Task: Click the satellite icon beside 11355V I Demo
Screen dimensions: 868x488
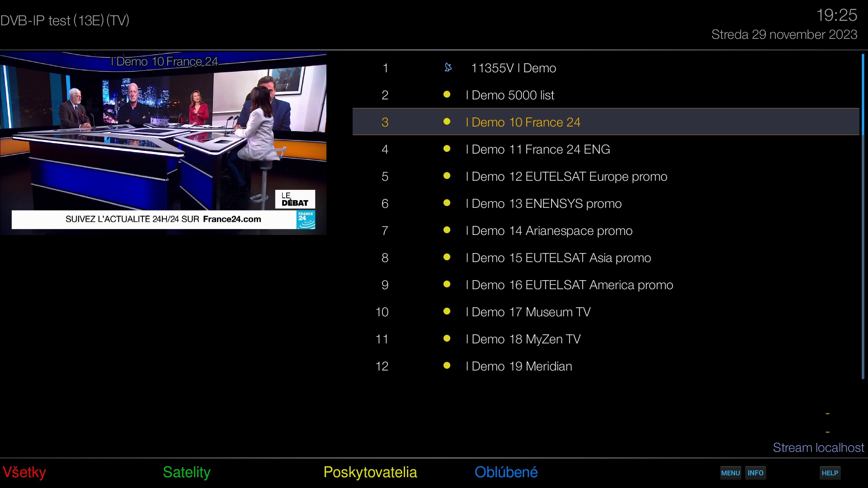Action: [x=448, y=68]
